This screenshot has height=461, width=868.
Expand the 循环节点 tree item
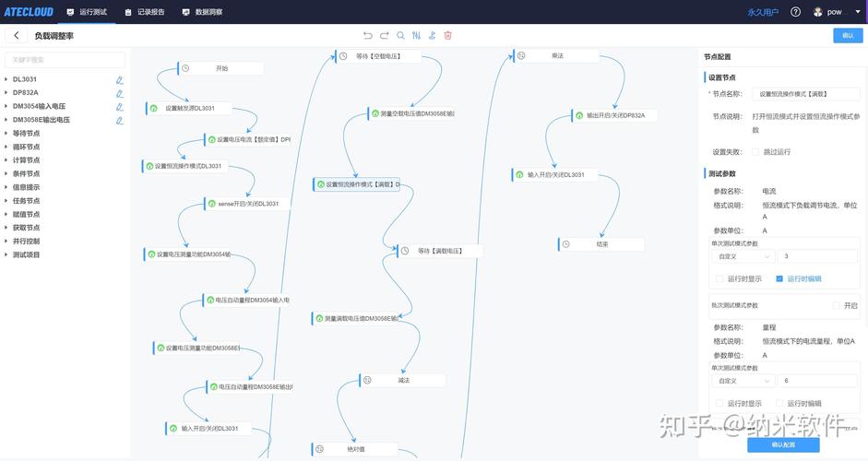[x=6, y=147]
